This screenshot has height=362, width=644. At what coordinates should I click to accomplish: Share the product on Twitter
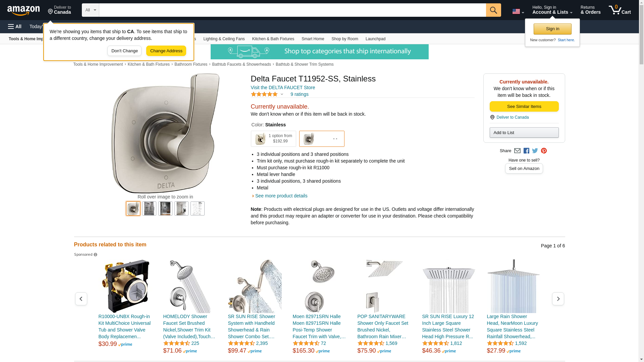tap(535, 151)
